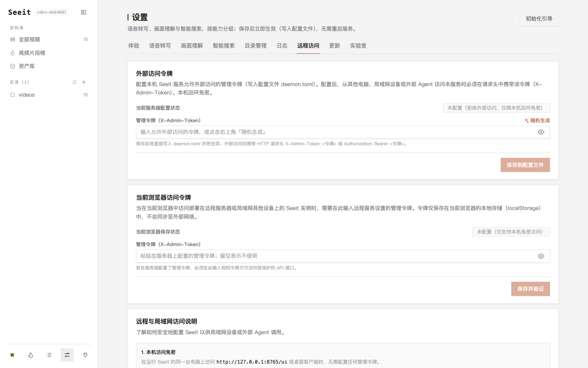
Task: Click the 未配置（仅支持本机免密访问）status badge
Action: click(x=511, y=232)
